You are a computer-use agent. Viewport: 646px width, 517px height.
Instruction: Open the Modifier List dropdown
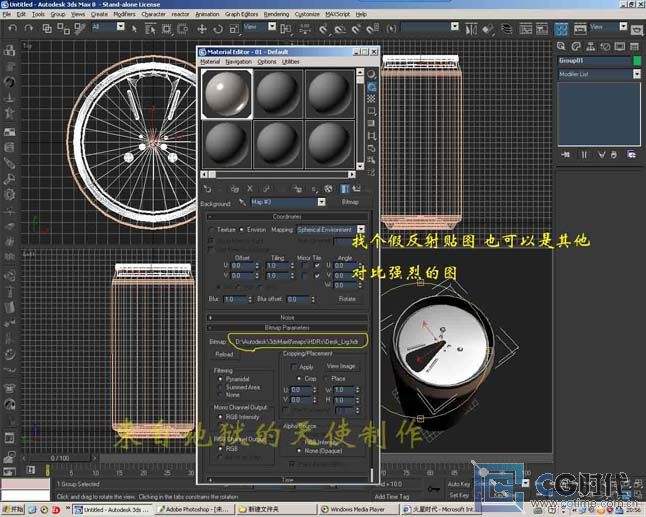[637, 74]
